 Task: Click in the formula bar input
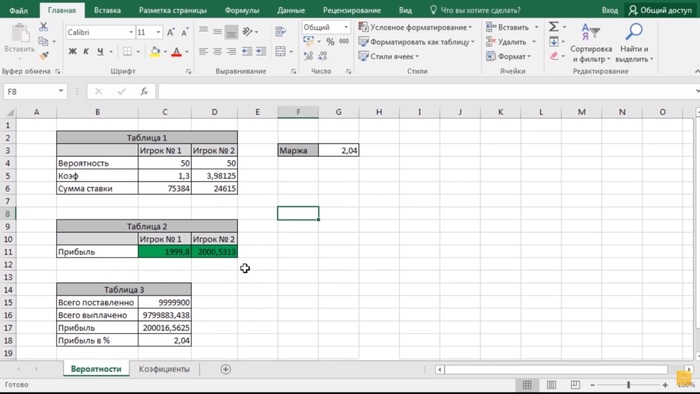pos(426,91)
